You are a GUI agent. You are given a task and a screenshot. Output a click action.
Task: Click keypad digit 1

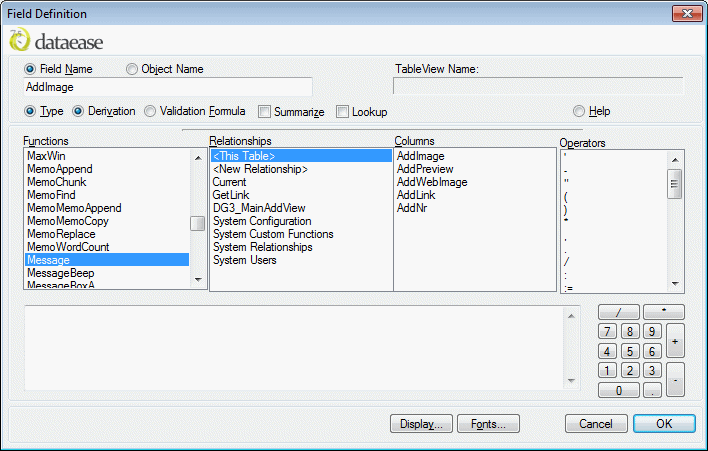(x=607, y=371)
